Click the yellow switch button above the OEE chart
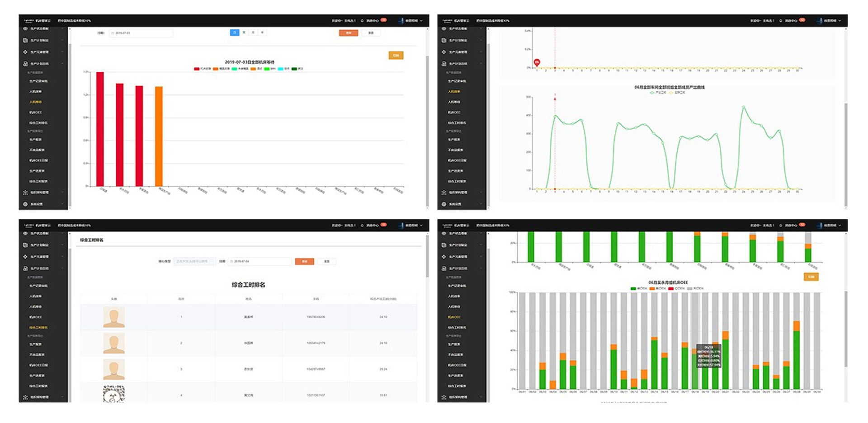 811,277
